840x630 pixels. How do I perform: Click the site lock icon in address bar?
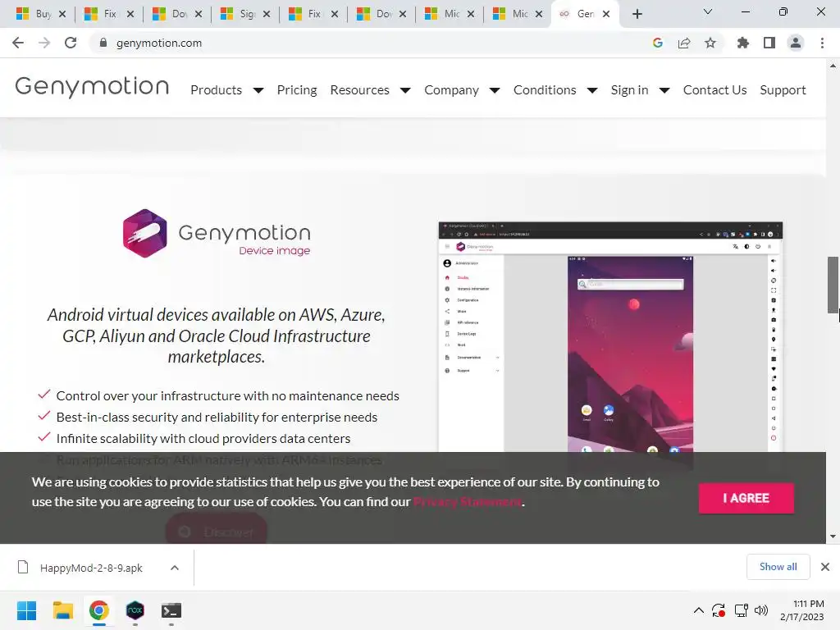coord(103,43)
